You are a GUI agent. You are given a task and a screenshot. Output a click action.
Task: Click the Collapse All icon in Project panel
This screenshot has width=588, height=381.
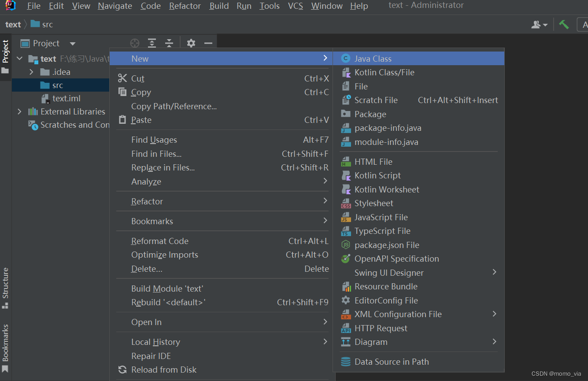coord(169,43)
